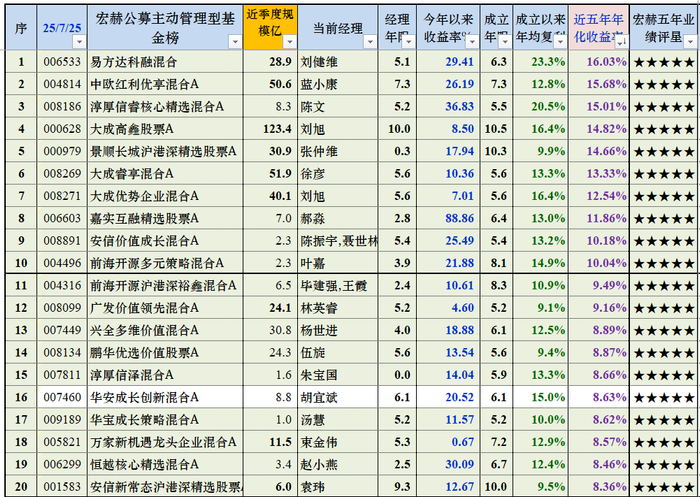Select manager cell 陈振宇,聂世林
The height and width of the screenshot is (497, 700).
(x=339, y=241)
